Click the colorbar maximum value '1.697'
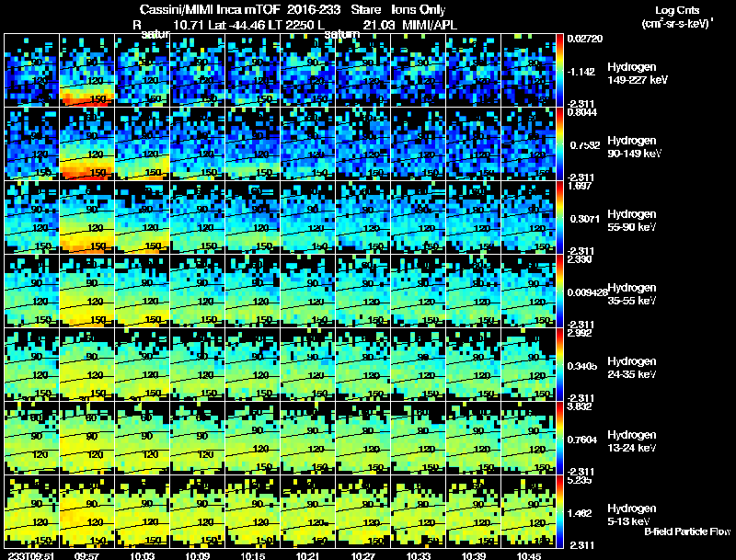Viewport: 736px width, 560px height. [x=580, y=186]
